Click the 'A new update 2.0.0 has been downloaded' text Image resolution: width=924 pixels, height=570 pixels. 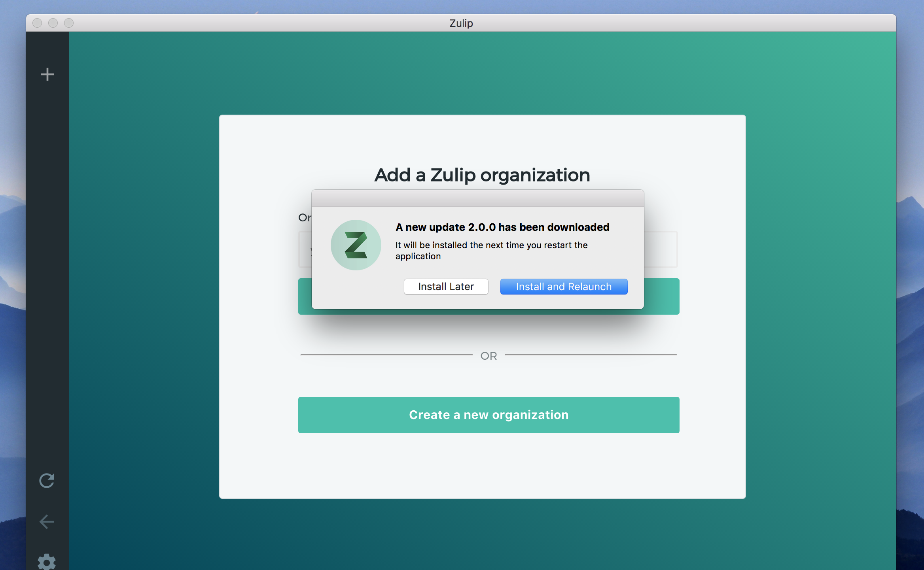pos(502,227)
